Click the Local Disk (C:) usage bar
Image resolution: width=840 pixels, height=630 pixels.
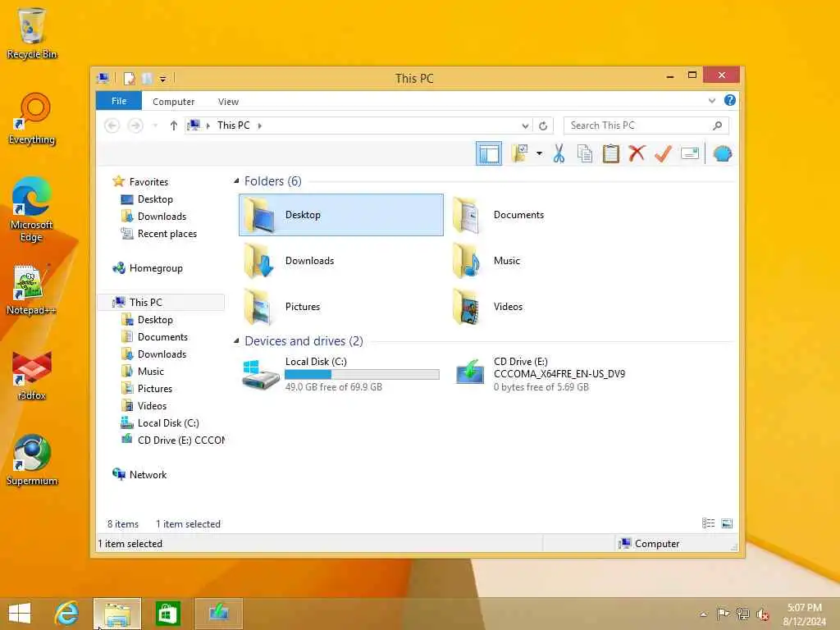(362, 374)
